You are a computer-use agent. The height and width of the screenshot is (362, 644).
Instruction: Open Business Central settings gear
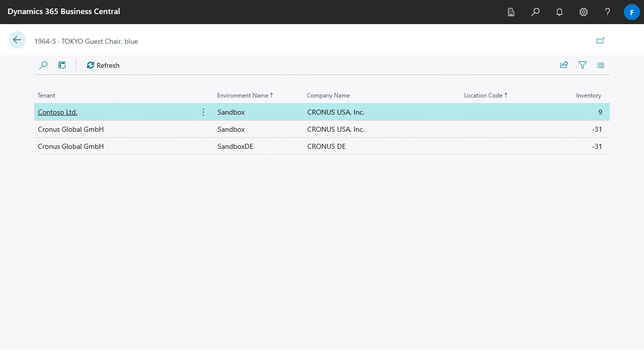coord(583,12)
